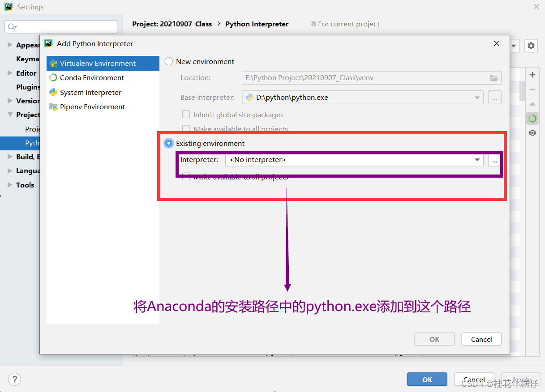Screen dimensions: 545x392
Task: Toggle Make available to all projects under New environment
Action: click(186, 129)
